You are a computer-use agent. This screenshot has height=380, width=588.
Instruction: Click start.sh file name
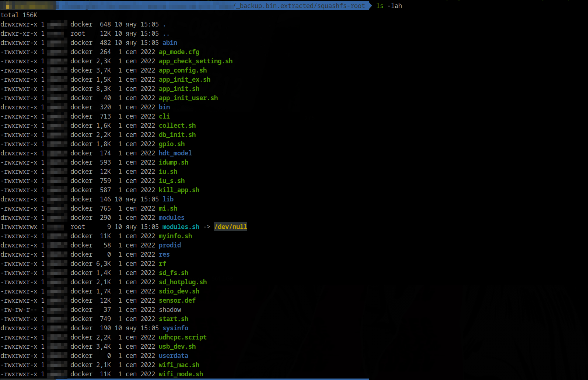click(174, 319)
